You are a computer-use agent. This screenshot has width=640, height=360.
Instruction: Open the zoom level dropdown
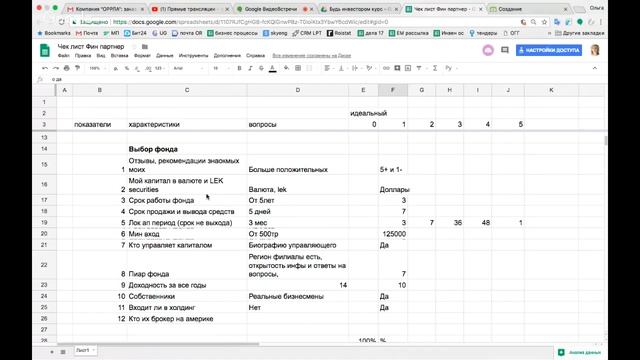tap(97, 68)
